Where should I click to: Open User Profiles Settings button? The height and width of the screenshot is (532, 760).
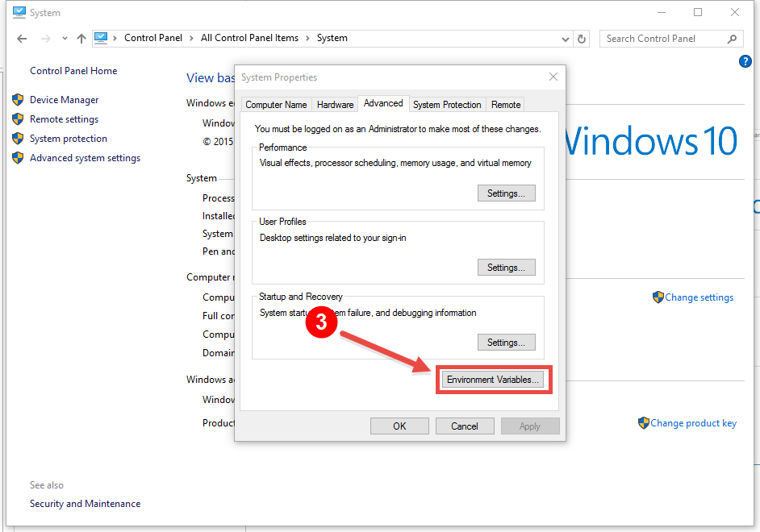pyautogui.click(x=506, y=268)
